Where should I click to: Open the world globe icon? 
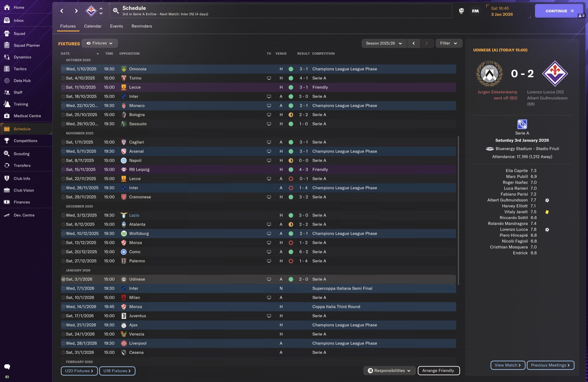click(x=461, y=11)
